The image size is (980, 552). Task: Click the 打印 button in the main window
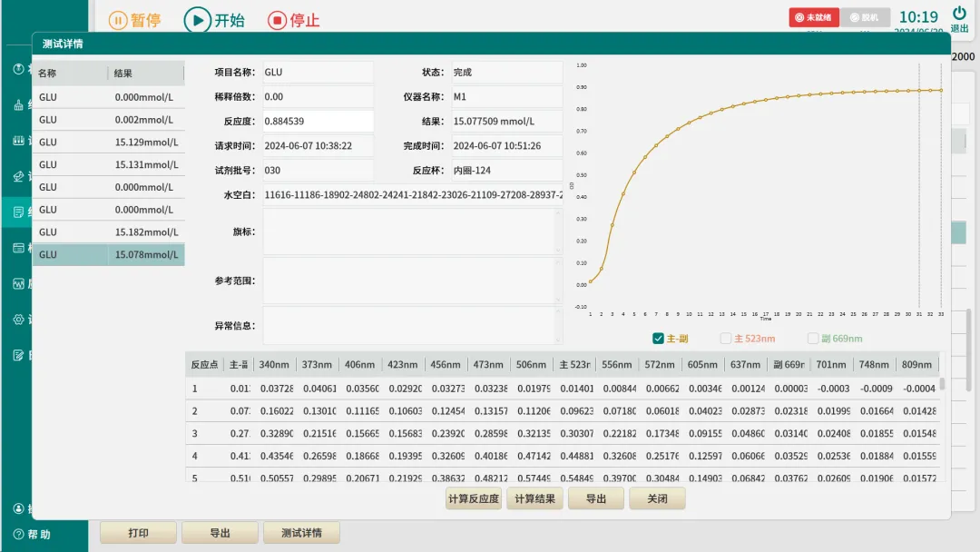pos(138,533)
